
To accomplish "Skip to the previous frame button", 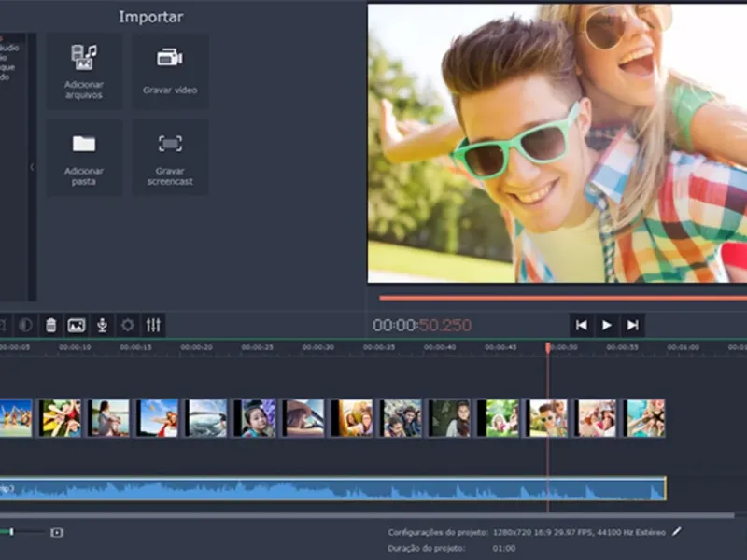I will [581, 325].
